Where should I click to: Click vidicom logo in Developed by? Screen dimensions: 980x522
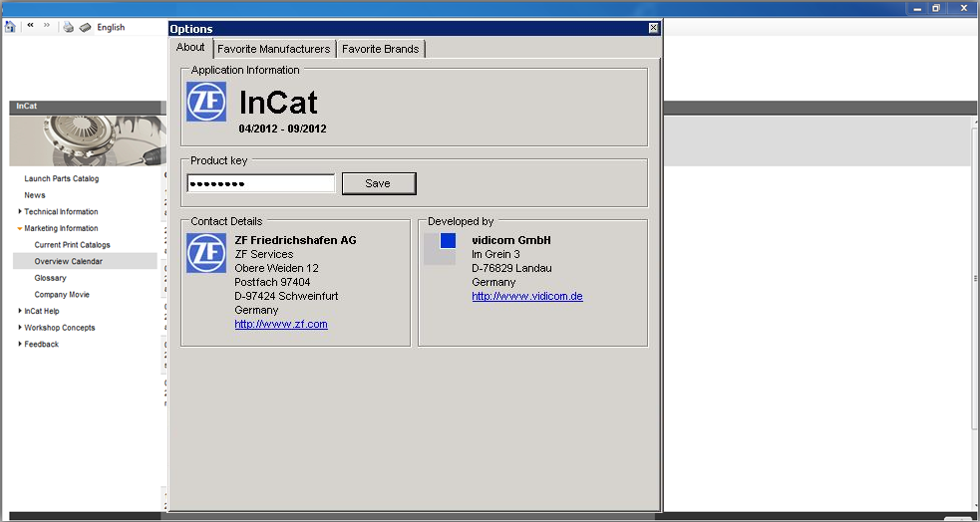point(440,248)
